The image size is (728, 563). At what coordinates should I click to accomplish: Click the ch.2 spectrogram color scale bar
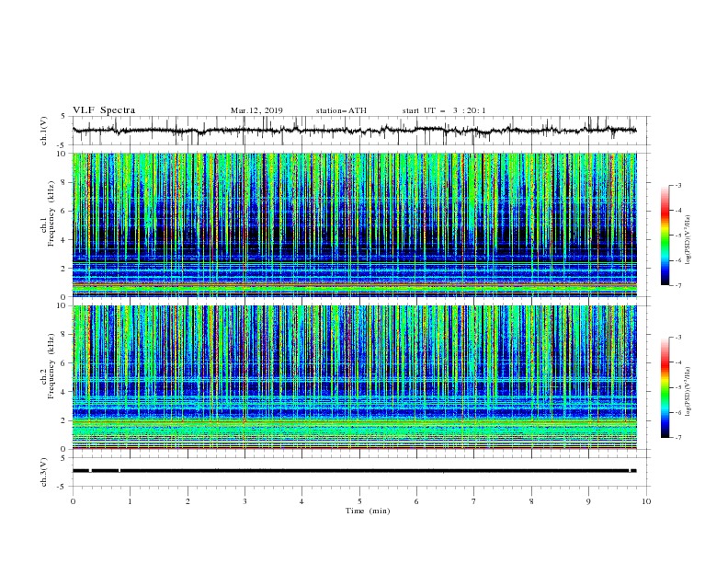tap(665, 387)
